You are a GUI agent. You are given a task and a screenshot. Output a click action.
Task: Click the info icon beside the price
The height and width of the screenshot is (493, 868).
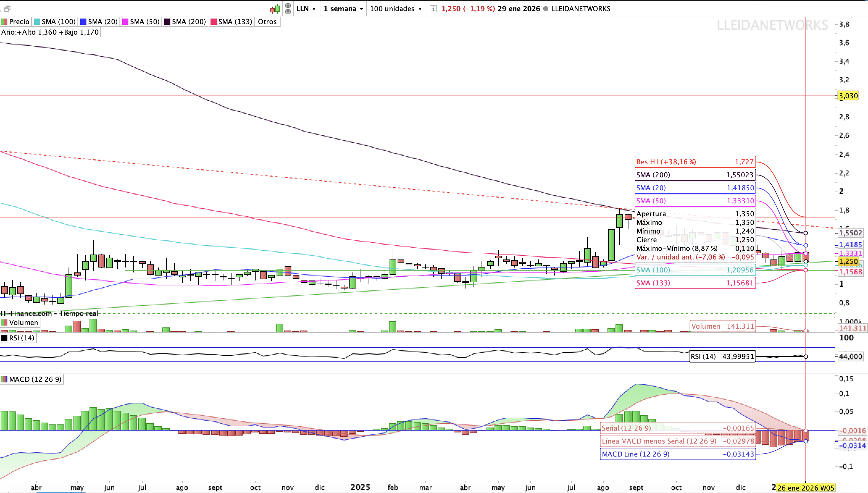[x=433, y=8]
